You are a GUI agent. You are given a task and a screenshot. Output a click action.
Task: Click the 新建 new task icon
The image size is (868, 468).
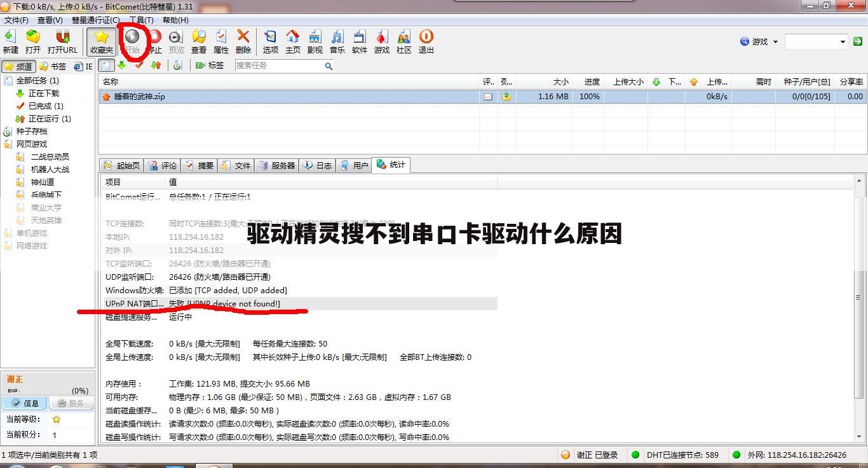point(11,42)
